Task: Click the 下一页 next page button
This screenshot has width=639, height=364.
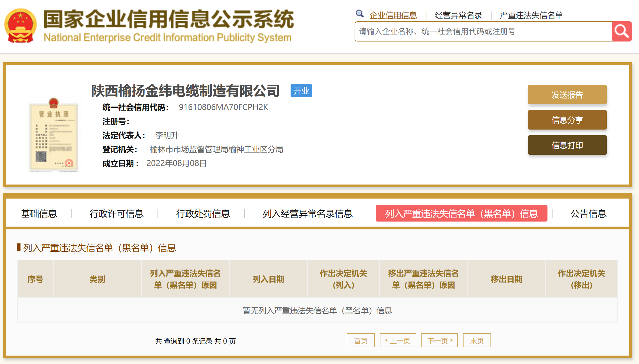Action: (x=439, y=340)
